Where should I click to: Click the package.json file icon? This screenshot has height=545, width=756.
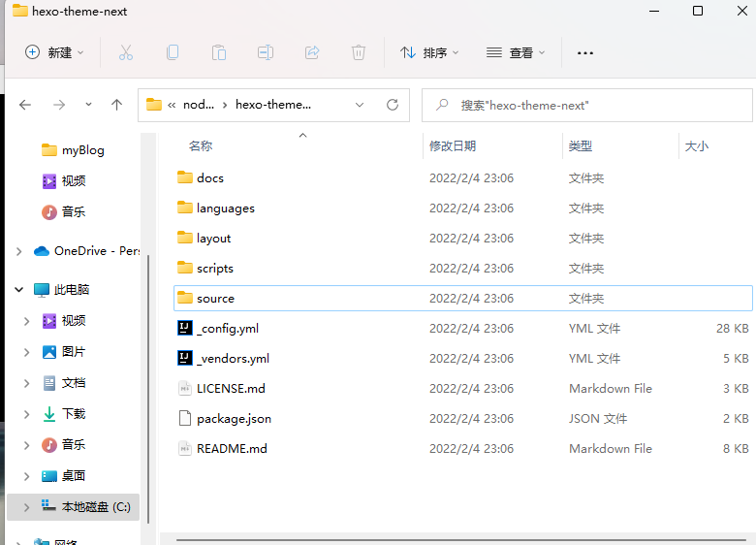tap(185, 418)
